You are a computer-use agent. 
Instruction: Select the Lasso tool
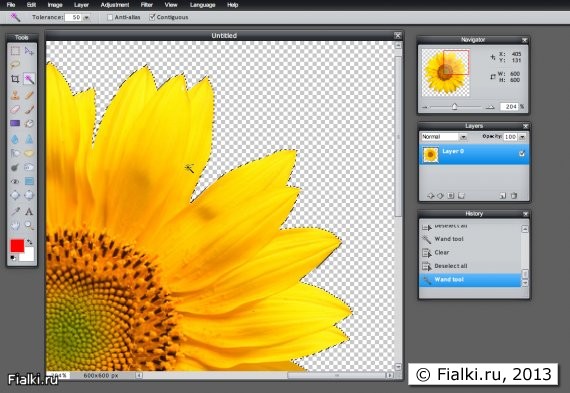point(15,65)
